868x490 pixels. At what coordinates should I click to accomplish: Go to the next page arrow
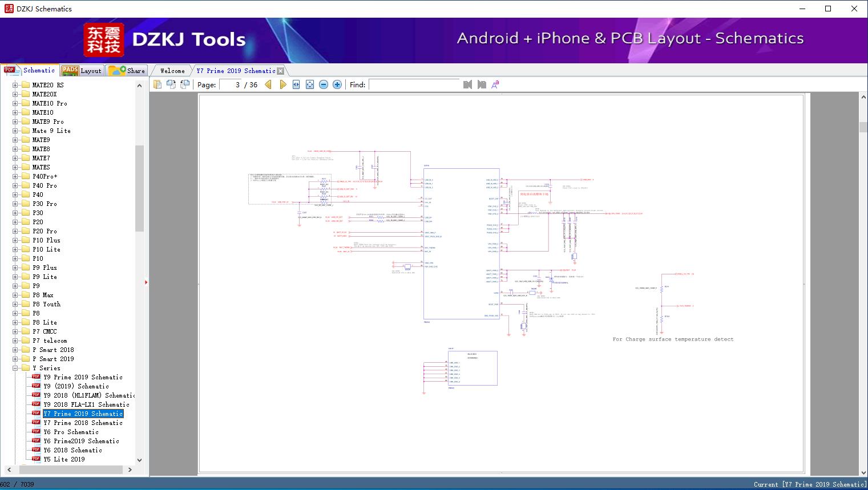pyautogui.click(x=282, y=84)
